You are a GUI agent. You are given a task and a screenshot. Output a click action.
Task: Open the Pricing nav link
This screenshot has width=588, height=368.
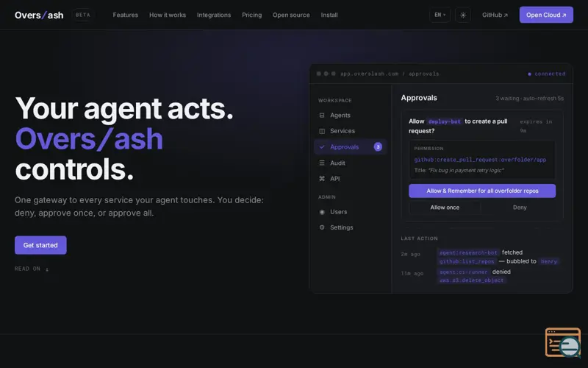251,15
